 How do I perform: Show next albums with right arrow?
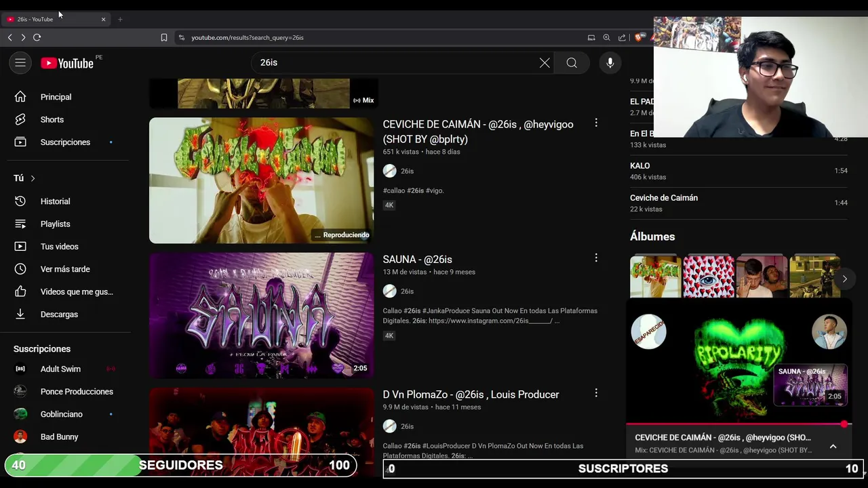(844, 279)
